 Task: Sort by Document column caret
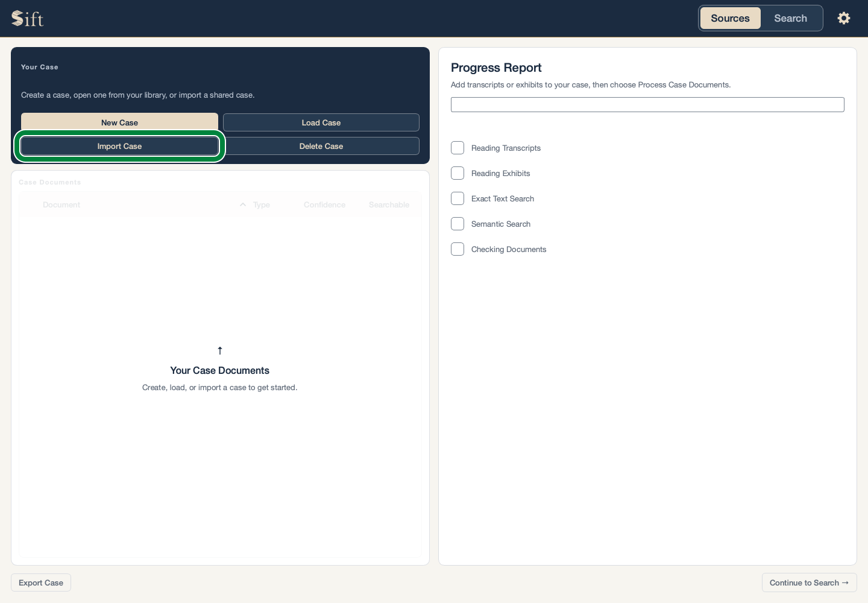243,205
